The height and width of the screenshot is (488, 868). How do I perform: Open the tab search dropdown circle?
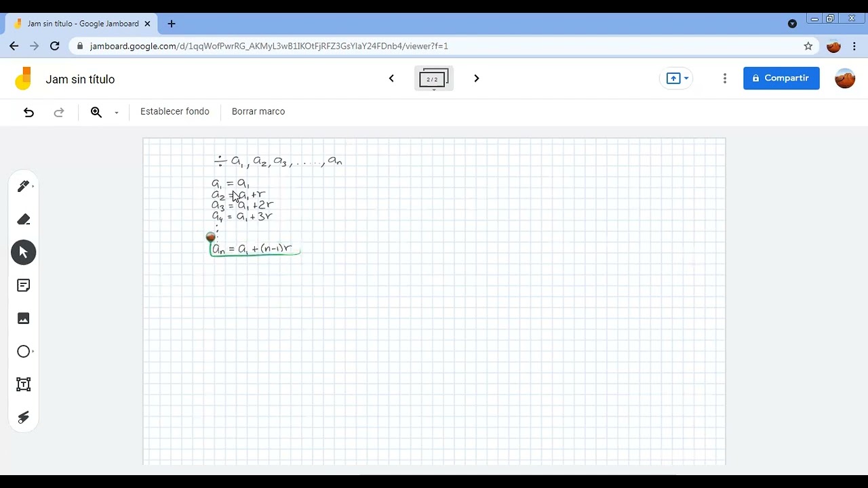pos(792,24)
